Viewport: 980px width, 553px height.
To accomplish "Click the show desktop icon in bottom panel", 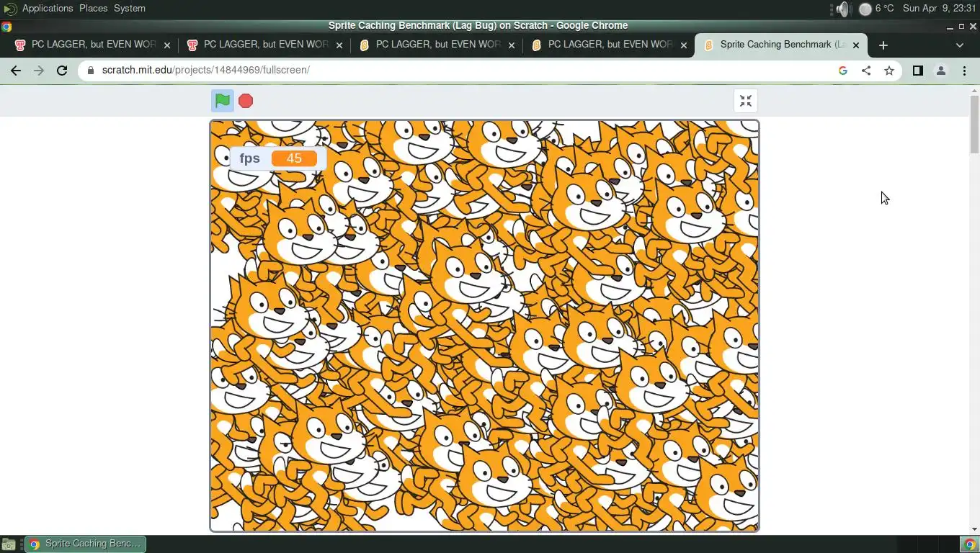I will point(9,544).
